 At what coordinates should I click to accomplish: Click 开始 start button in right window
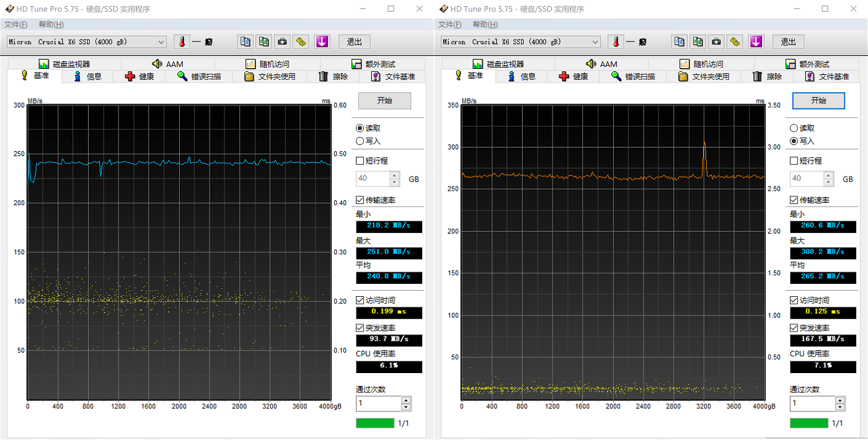818,100
